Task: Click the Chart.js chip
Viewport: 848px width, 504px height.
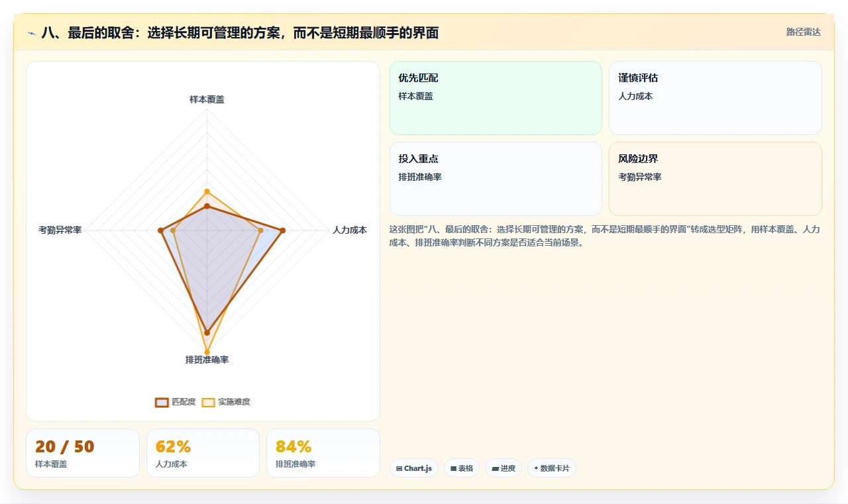Action: (x=414, y=468)
